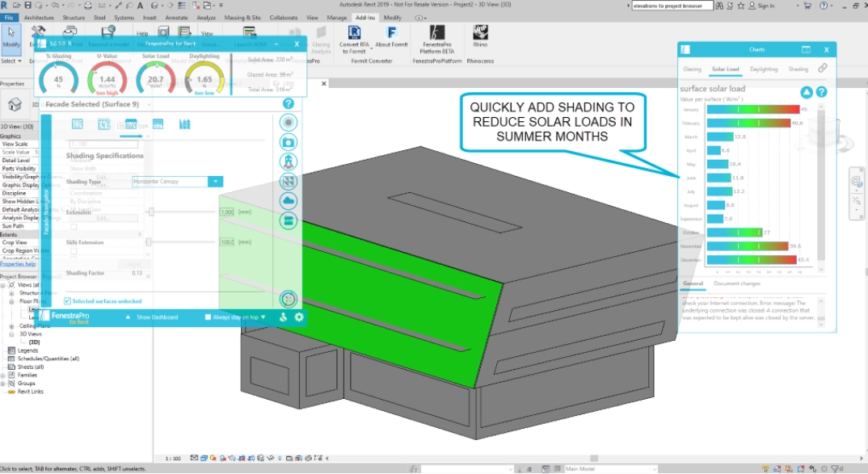The height and width of the screenshot is (474, 868).
Task: Adjust the Side Extension slider handle
Action: [149, 241]
